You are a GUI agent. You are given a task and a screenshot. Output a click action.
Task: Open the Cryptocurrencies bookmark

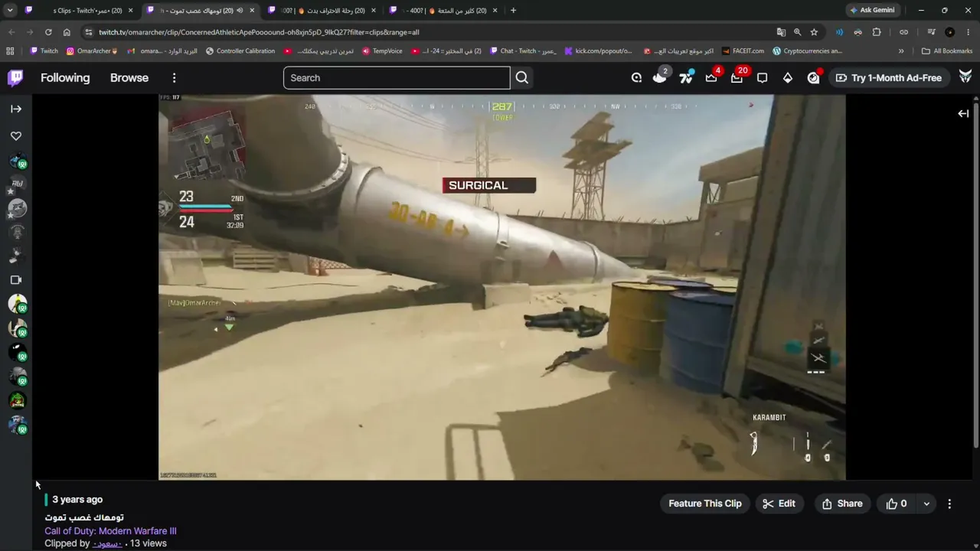tap(807, 51)
